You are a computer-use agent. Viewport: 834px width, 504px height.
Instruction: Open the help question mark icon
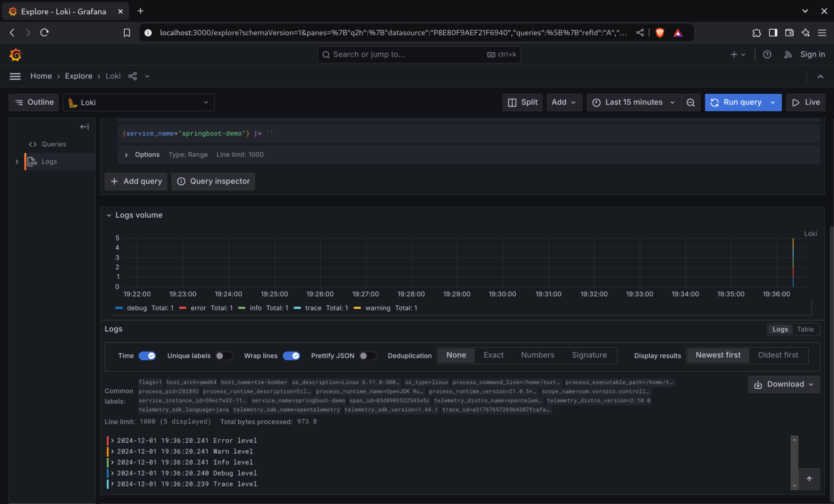pyautogui.click(x=767, y=55)
